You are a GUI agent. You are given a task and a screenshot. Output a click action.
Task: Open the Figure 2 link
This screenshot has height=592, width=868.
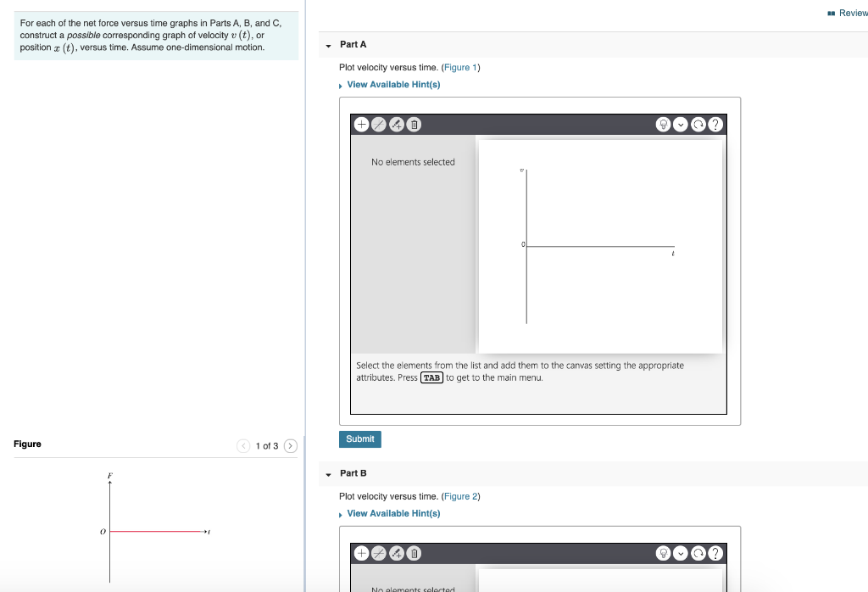coord(461,496)
